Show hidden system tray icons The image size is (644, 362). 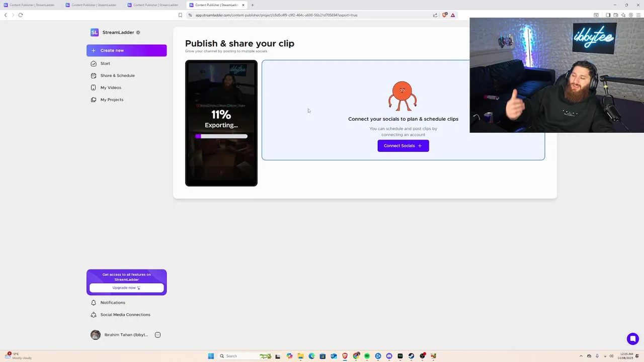[x=581, y=356]
